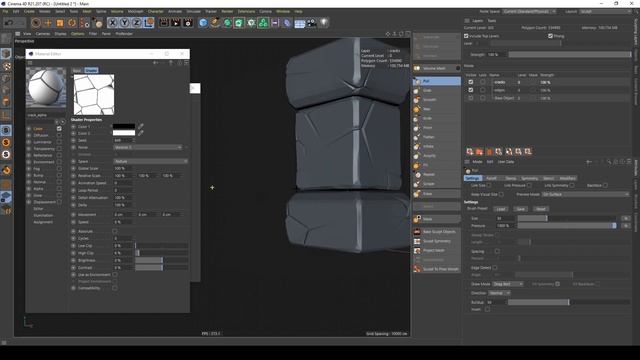This screenshot has height=360, width=640.
Task: Click the Cube primitive toolbar icon
Action: pyautogui.click(x=203, y=23)
